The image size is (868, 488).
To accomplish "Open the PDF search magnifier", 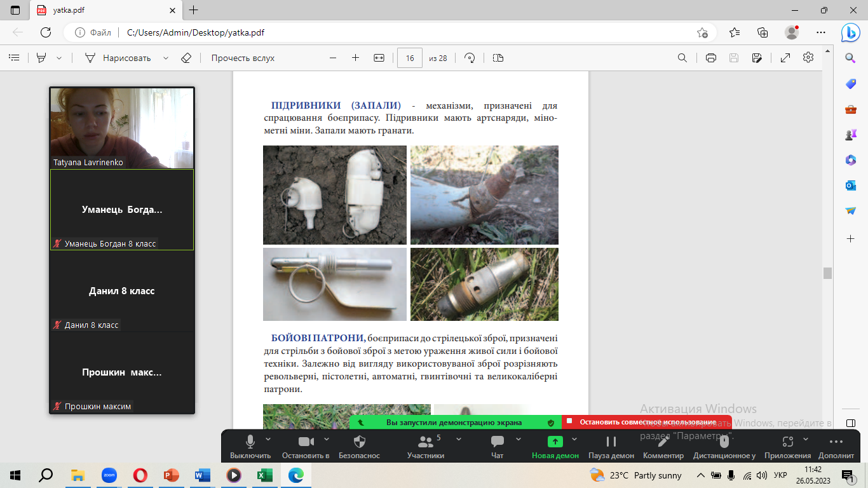I will (682, 58).
